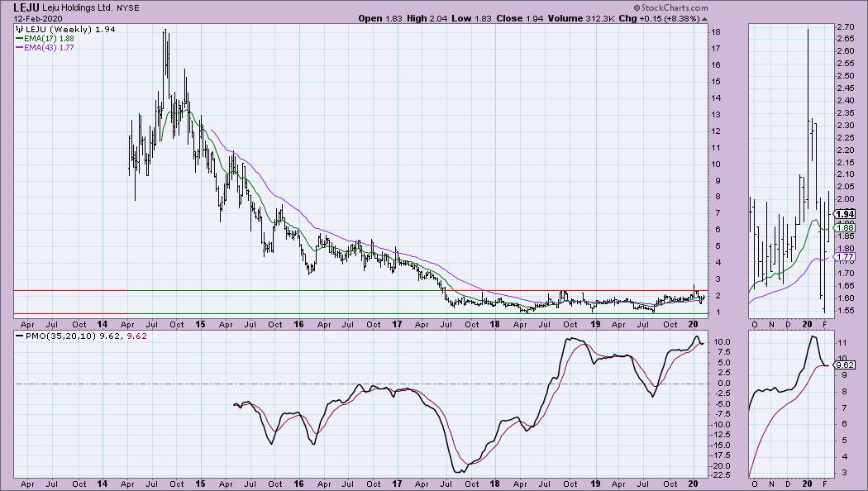Click the Close 1.94 header value
Image resolution: width=868 pixels, height=491 pixels.
coord(519,18)
